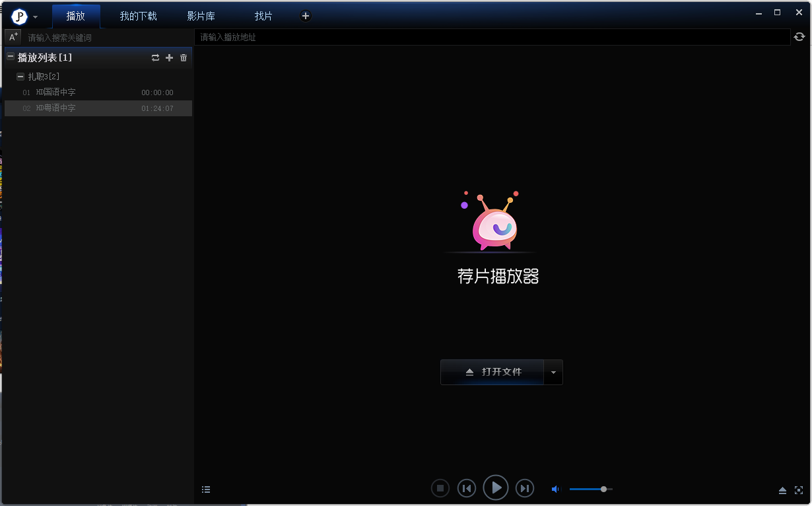Click the duration 01:24:07
812x506 pixels.
[x=157, y=108]
